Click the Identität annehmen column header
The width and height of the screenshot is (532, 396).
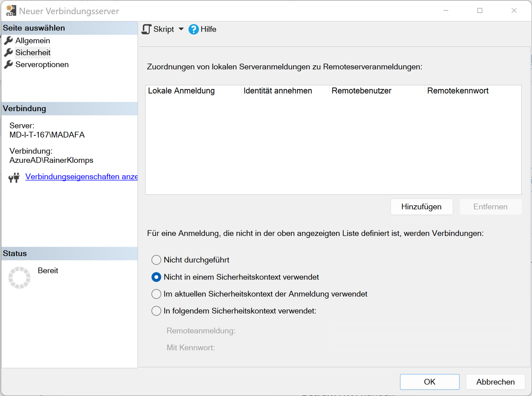[285, 91]
